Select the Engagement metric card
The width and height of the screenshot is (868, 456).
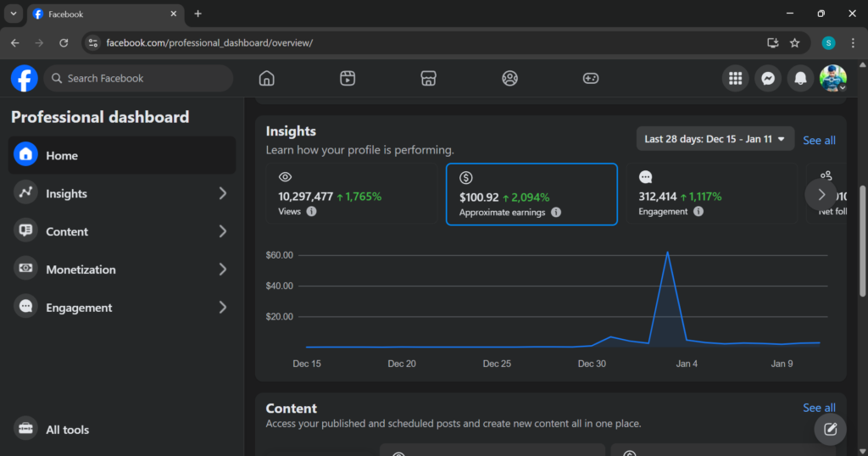711,194
